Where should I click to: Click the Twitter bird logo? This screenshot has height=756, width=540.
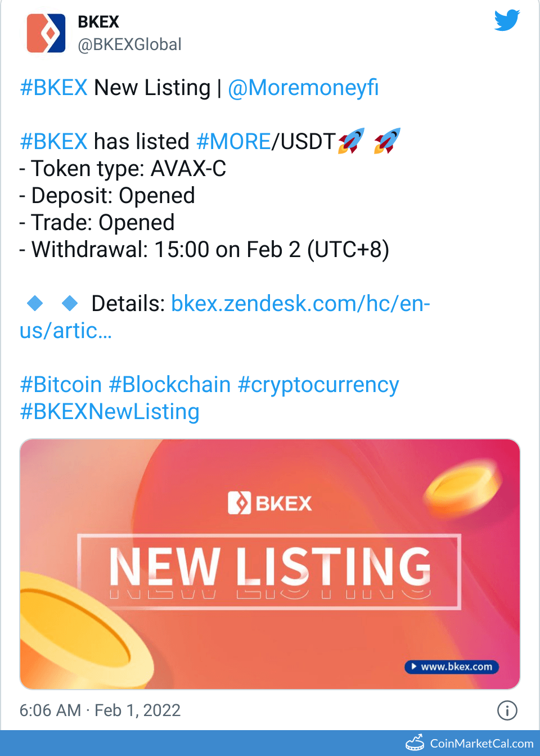pos(507,21)
